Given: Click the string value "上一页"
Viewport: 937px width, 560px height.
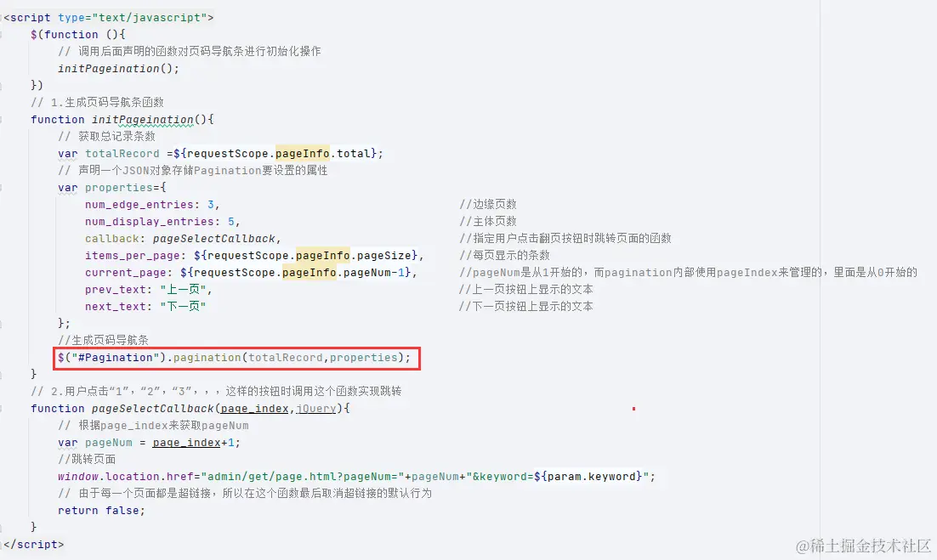Looking at the screenshot, I should [x=183, y=290].
